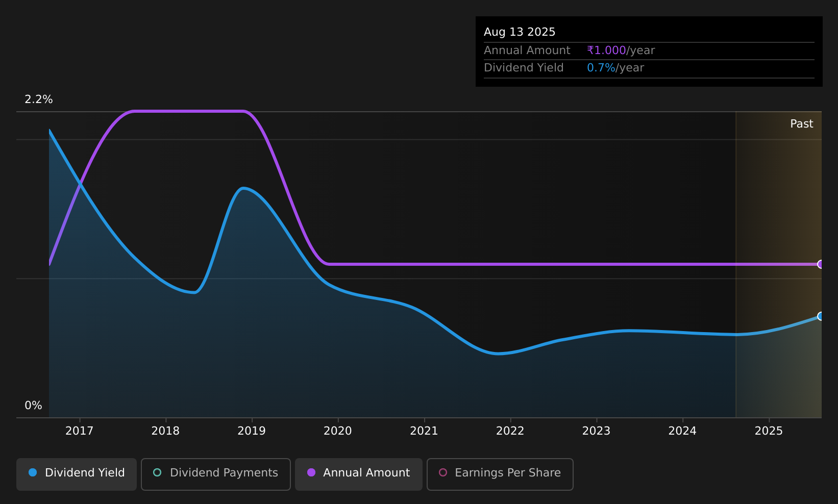
Task: Click the Past region label
Action: pos(802,124)
